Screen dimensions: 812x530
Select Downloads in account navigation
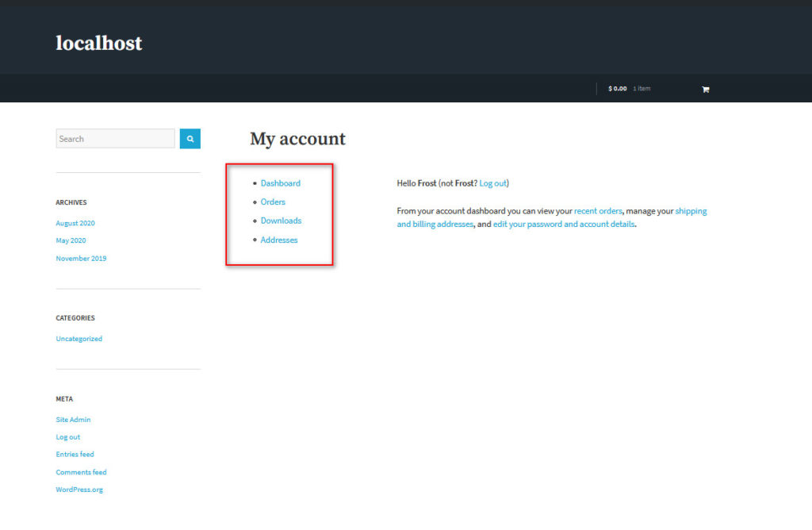tap(281, 221)
